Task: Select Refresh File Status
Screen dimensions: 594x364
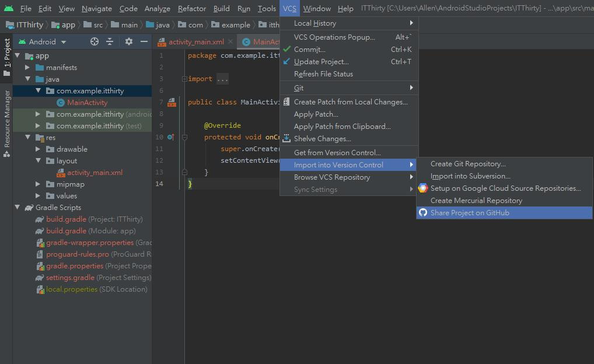Action: (349, 74)
